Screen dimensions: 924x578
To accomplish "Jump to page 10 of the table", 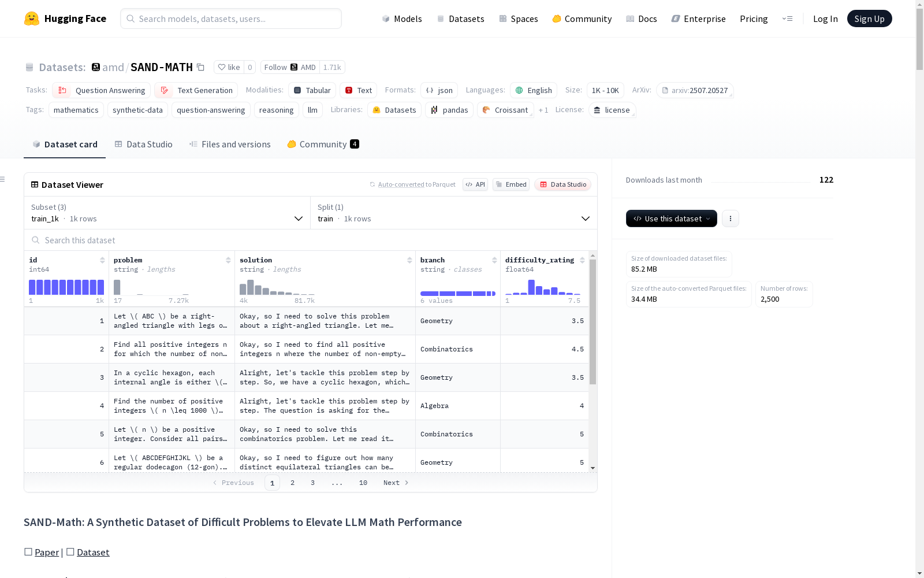I will coord(363,483).
